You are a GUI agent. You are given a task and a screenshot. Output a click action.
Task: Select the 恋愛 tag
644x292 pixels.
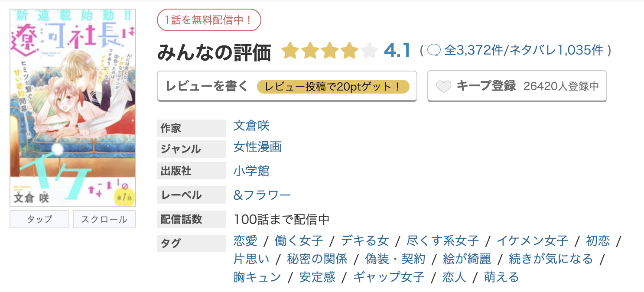245,241
